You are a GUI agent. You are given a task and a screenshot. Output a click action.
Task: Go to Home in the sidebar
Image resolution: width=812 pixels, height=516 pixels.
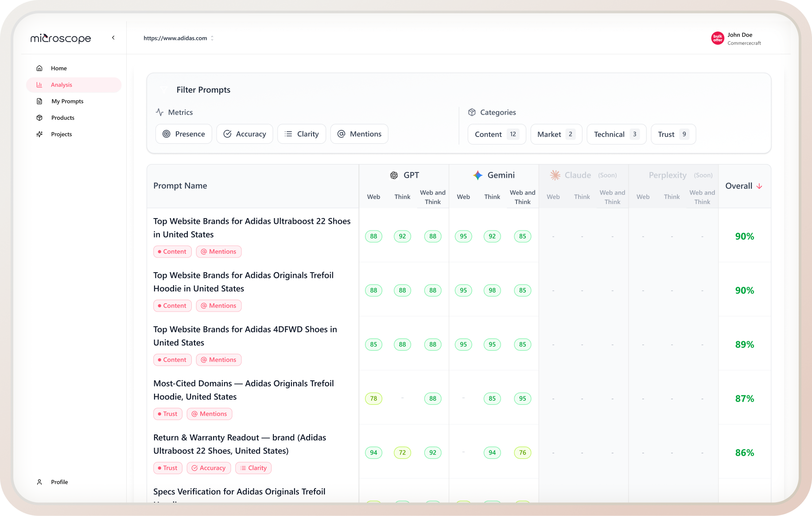tap(74, 68)
